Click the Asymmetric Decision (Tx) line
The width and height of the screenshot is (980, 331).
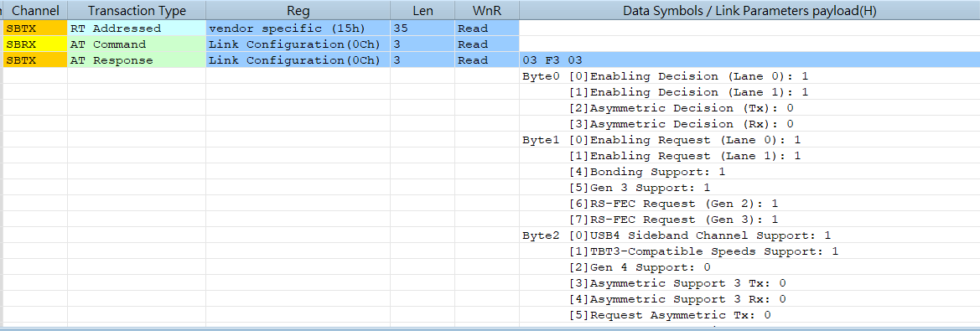click(681, 108)
